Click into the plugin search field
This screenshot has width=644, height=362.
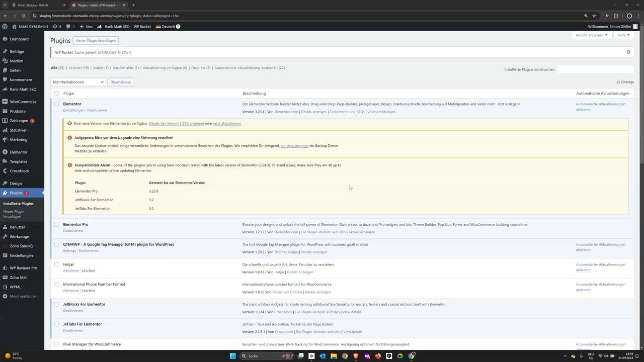coord(595,69)
